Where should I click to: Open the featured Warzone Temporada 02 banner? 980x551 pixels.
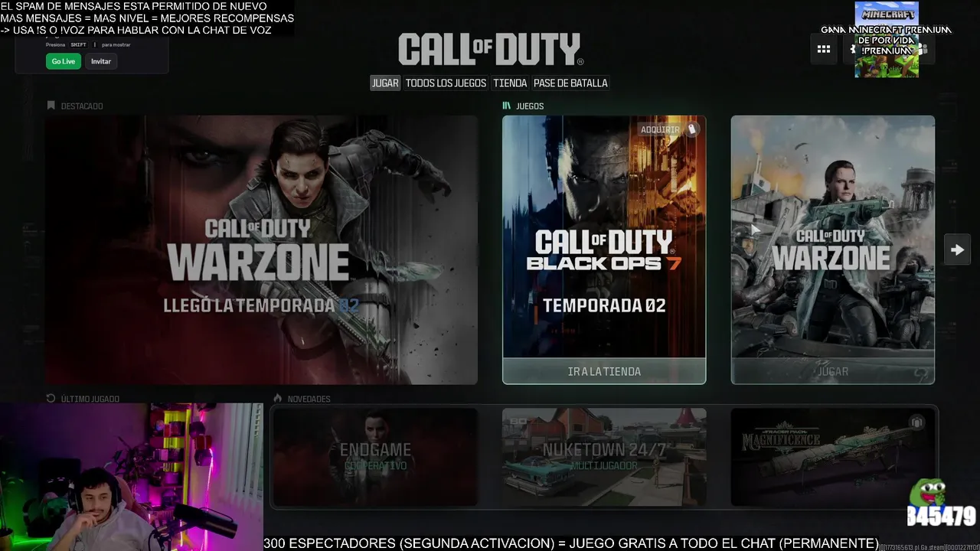click(x=261, y=249)
